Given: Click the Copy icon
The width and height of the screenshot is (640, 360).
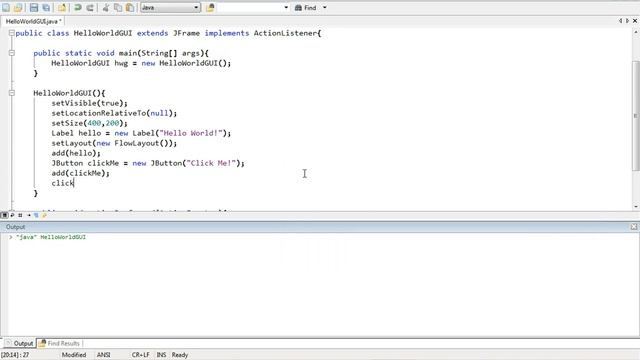Looking at the screenshot, I should click(118, 7).
